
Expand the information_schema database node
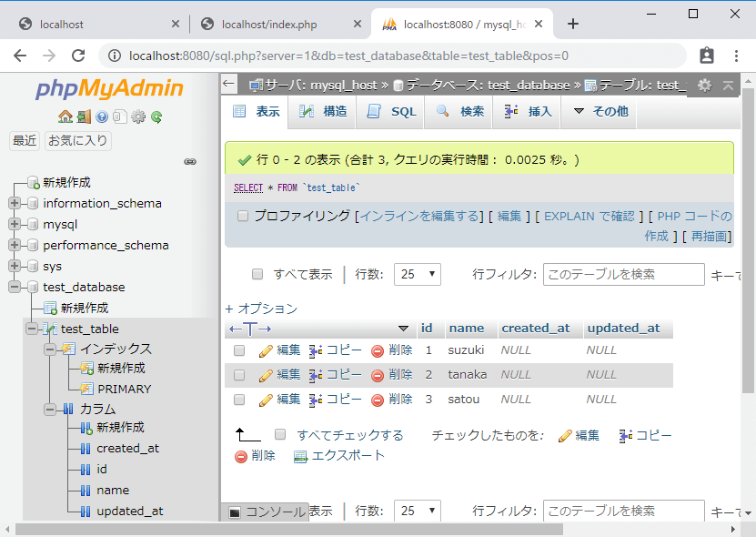coord(15,203)
